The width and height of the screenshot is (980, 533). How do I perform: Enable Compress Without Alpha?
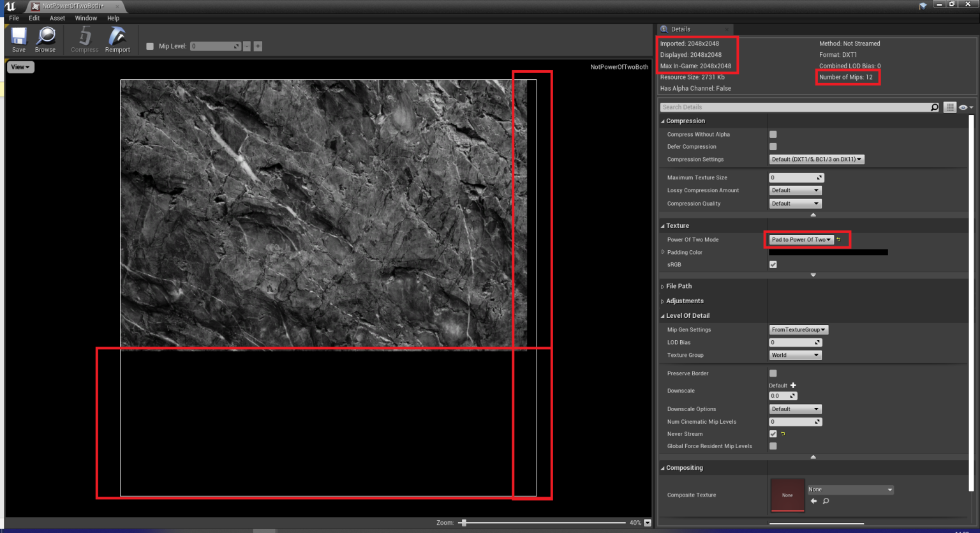pyautogui.click(x=773, y=134)
